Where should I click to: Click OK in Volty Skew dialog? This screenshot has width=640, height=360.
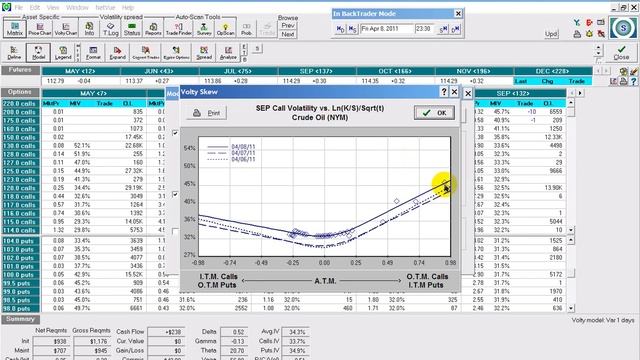[x=434, y=113]
